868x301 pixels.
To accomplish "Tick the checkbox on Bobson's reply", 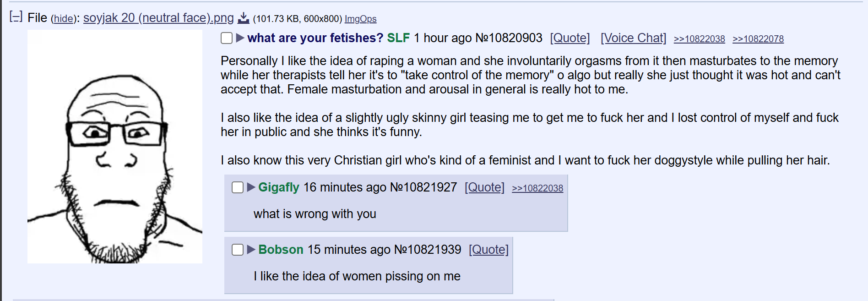I will 238,250.
